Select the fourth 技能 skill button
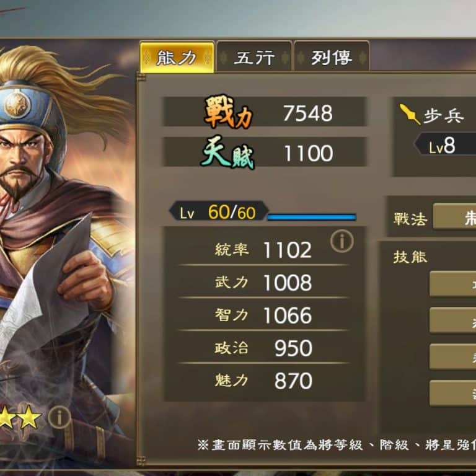The height and width of the screenshot is (476, 476). click(x=452, y=393)
